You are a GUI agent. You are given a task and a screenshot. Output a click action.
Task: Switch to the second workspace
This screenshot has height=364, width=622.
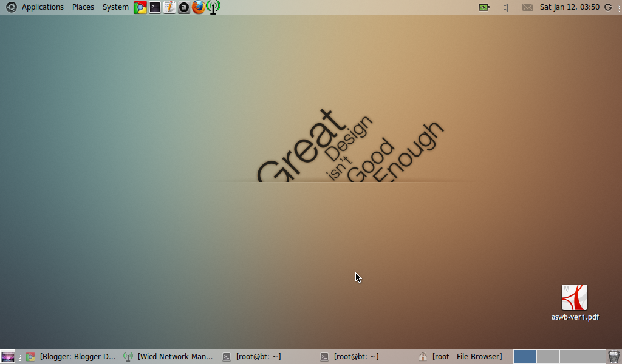[x=549, y=357]
